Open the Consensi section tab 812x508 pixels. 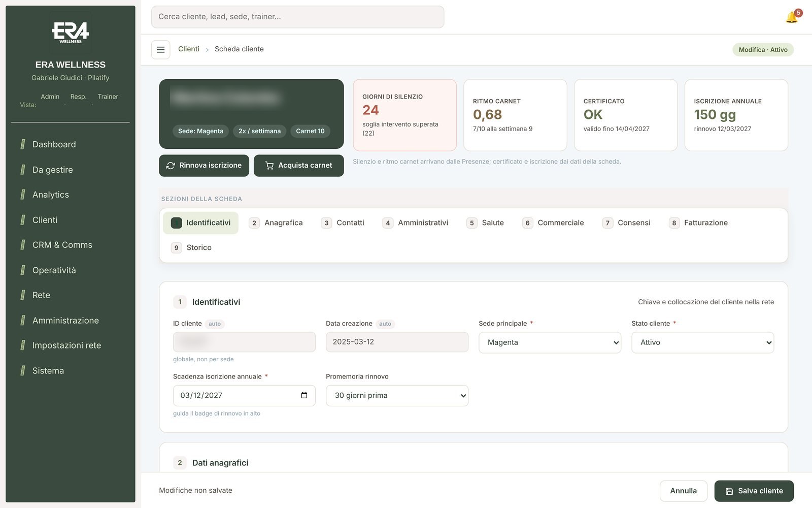click(x=627, y=223)
